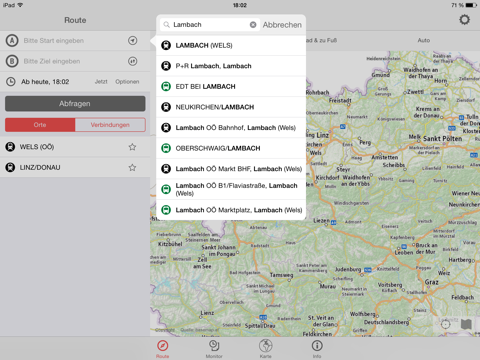This screenshot has width=480, height=360.
Task: Open Optionen for departure time
Action: (x=127, y=82)
